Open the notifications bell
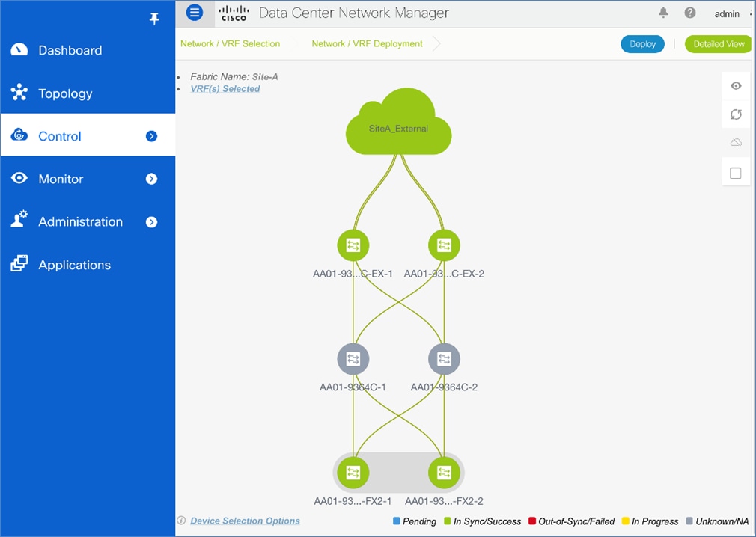756x537 pixels. point(663,13)
